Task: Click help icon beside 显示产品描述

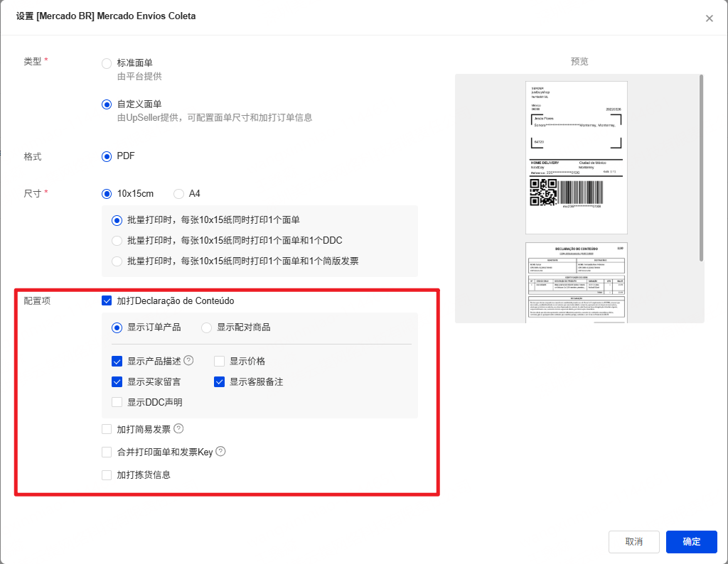Action: click(188, 361)
